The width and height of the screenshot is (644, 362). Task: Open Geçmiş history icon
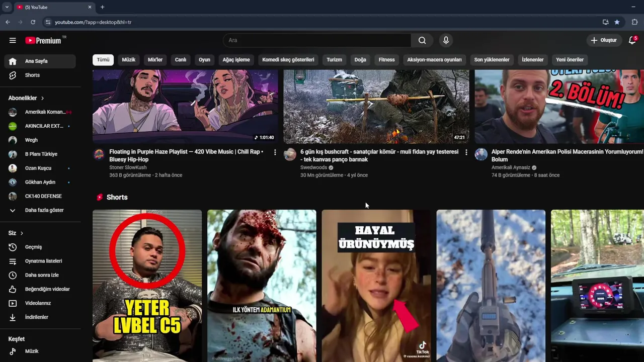point(13,247)
